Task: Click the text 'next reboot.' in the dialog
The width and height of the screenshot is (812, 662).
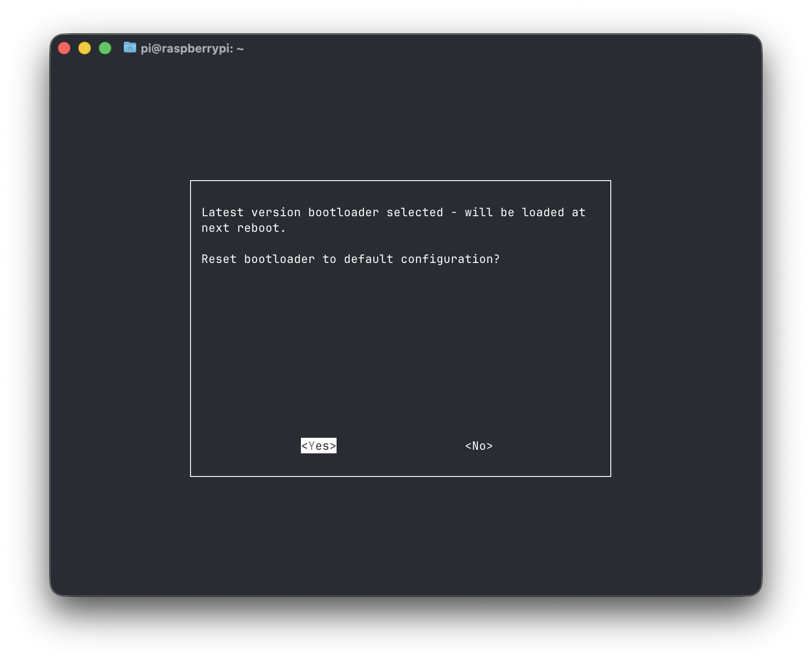Action: tap(244, 227)
